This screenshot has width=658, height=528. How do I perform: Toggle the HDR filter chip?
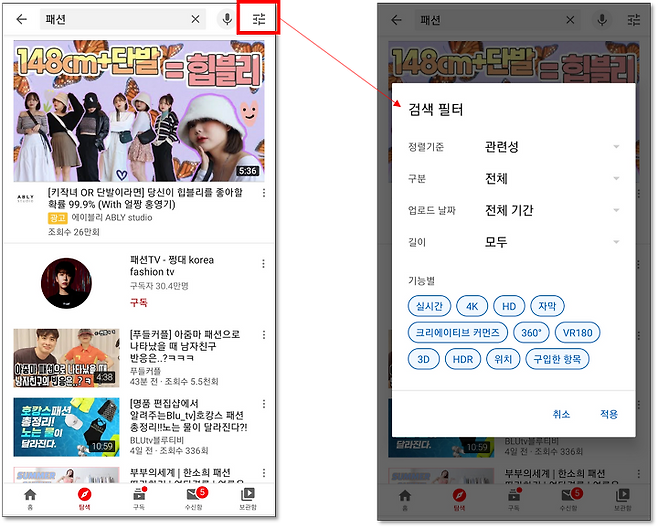coord(462,358)
